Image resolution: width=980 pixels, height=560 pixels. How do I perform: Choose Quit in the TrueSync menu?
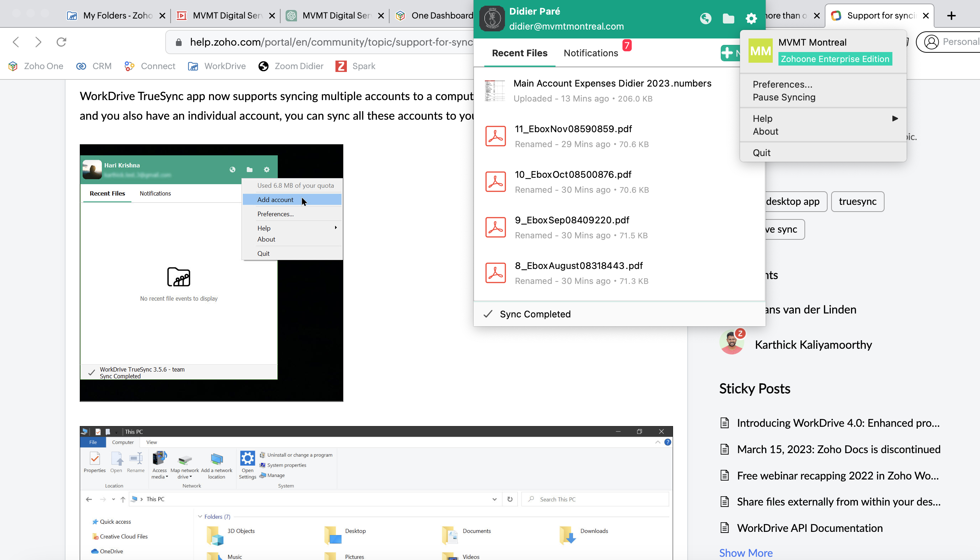[761, 153]
